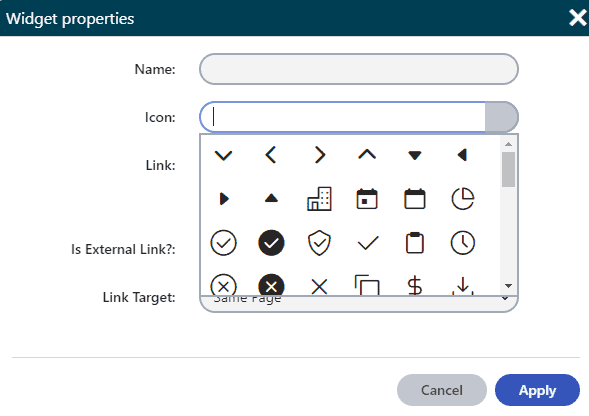The width and height of the screenshot is (589, 416).
Task: Pick the filled caret-down triangle icon
Action: [x=415, y=155]
